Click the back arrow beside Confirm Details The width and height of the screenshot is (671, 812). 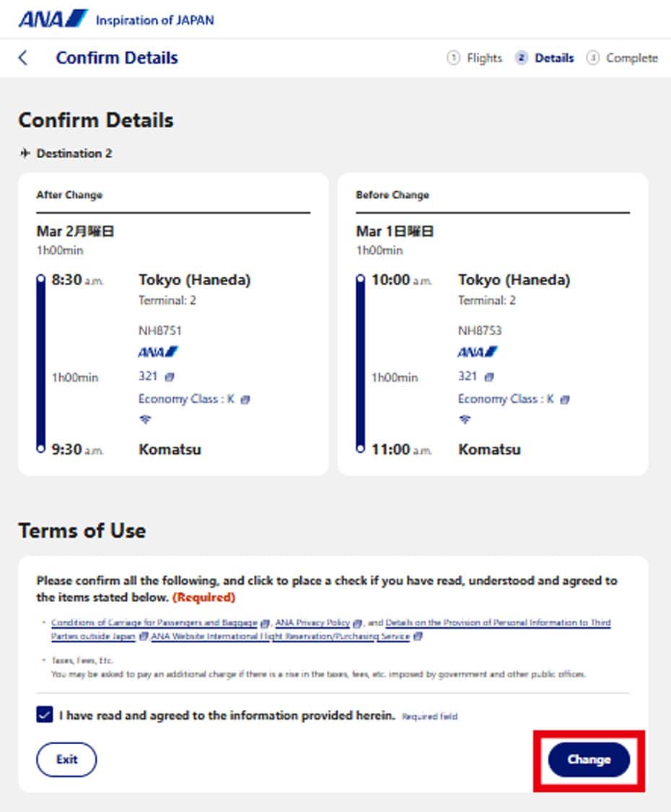pos(23,58)
